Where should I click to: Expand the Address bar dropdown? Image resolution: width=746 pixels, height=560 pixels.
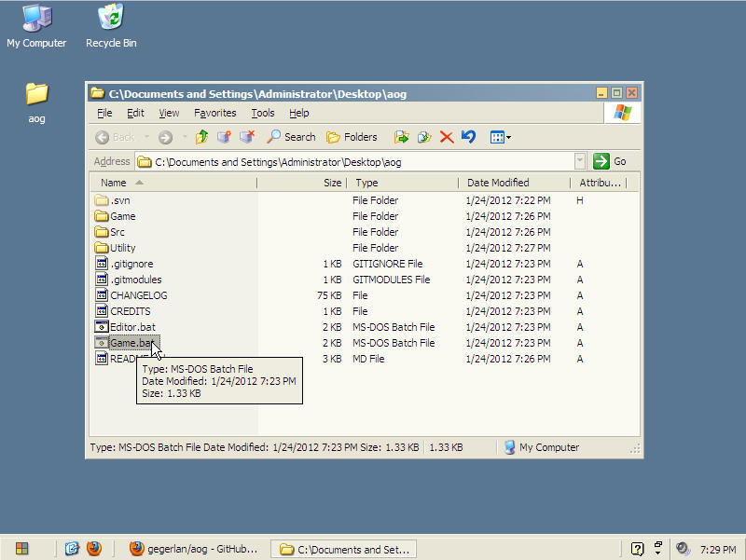[579, 161]
